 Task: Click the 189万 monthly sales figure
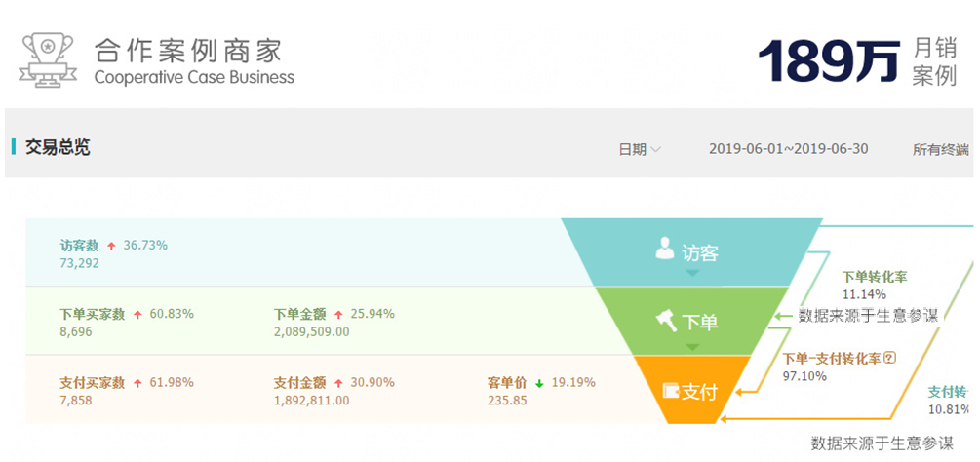click(829, 60)
